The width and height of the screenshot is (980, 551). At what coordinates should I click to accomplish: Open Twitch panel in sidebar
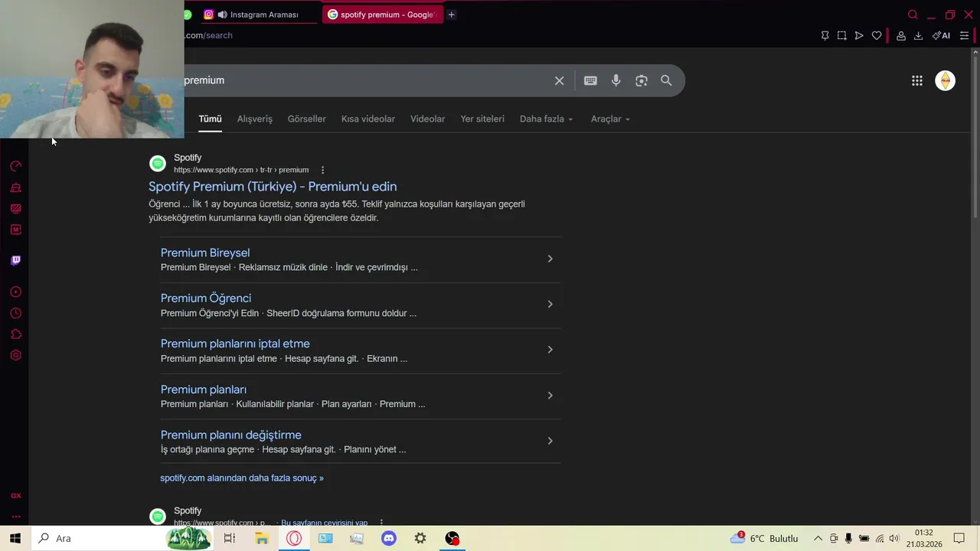pyautogui.click(x=15, y=260)
